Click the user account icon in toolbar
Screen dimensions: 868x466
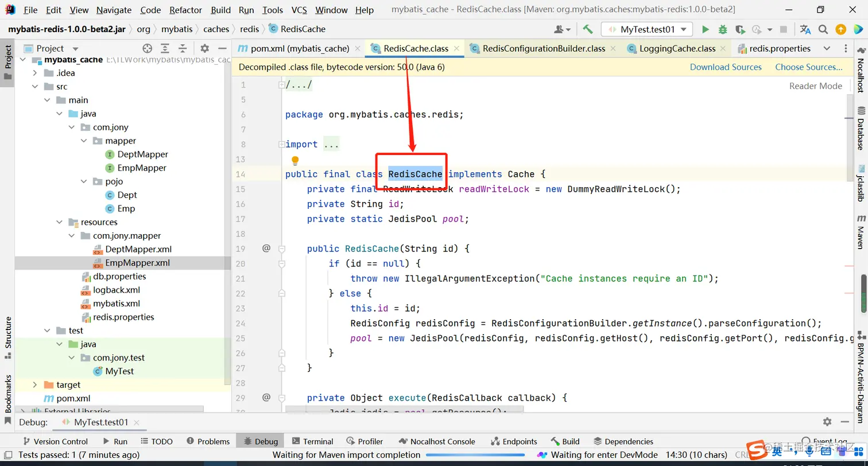tap(562, 29)
